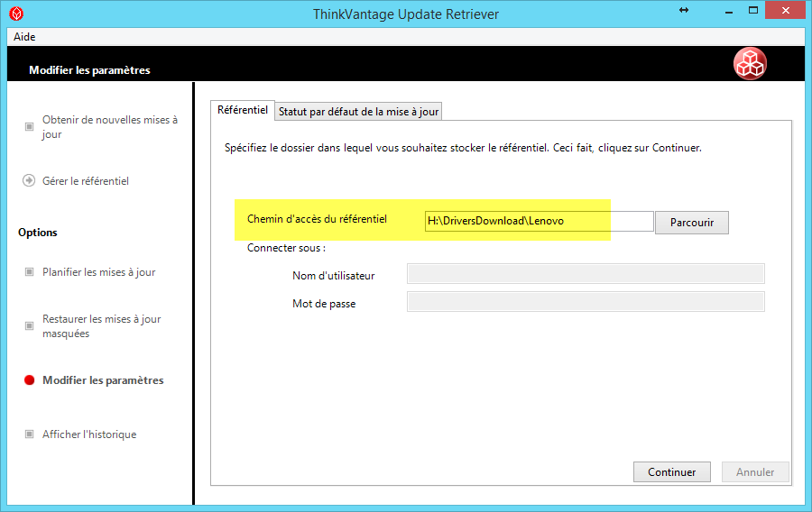Click the bullet icon beside Obtenir de nouvelles mises à jour
This screenshot has width=812, height=512.
coord(30,127)
